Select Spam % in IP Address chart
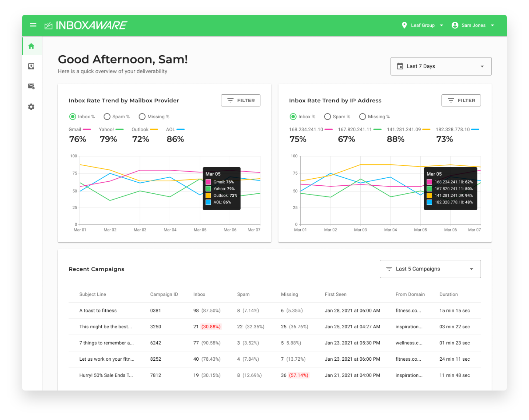This screenshot has width=529, height=420. [327, 117]
